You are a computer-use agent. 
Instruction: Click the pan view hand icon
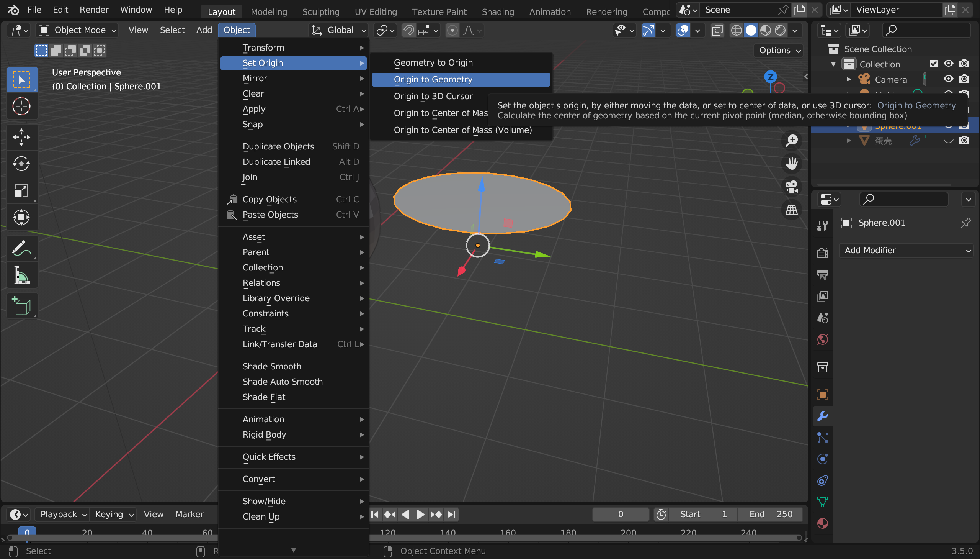click(x=791, y=164)
